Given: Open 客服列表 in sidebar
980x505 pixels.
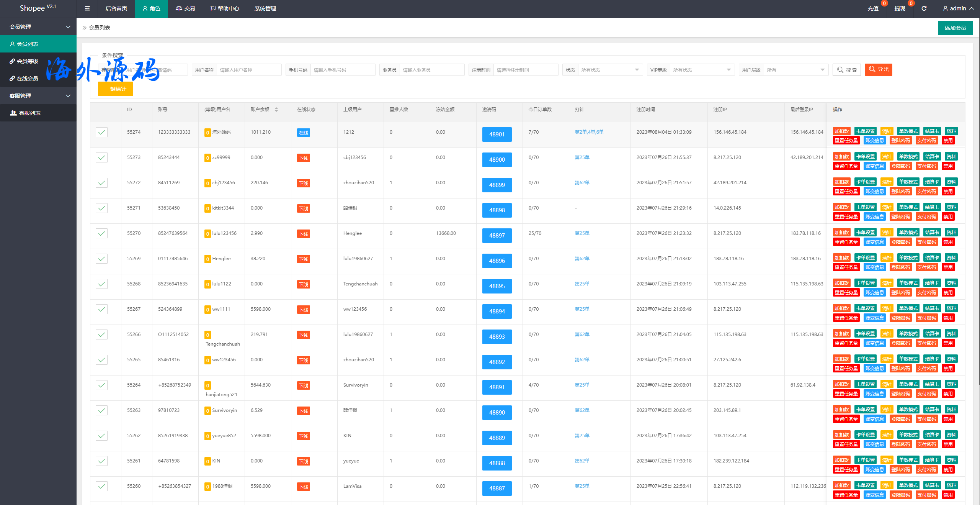Looking at the screenshot, I should [x=29, y=113].
